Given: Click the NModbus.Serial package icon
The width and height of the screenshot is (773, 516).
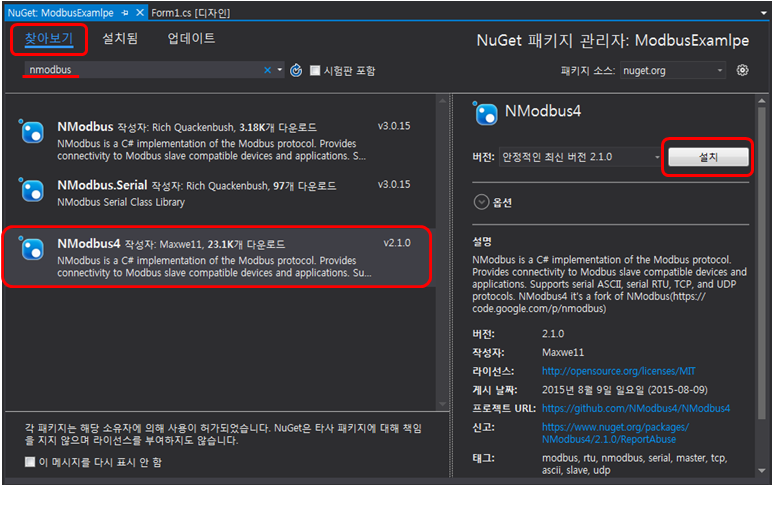Looking at the screenshot, I should tap(33, 191).
